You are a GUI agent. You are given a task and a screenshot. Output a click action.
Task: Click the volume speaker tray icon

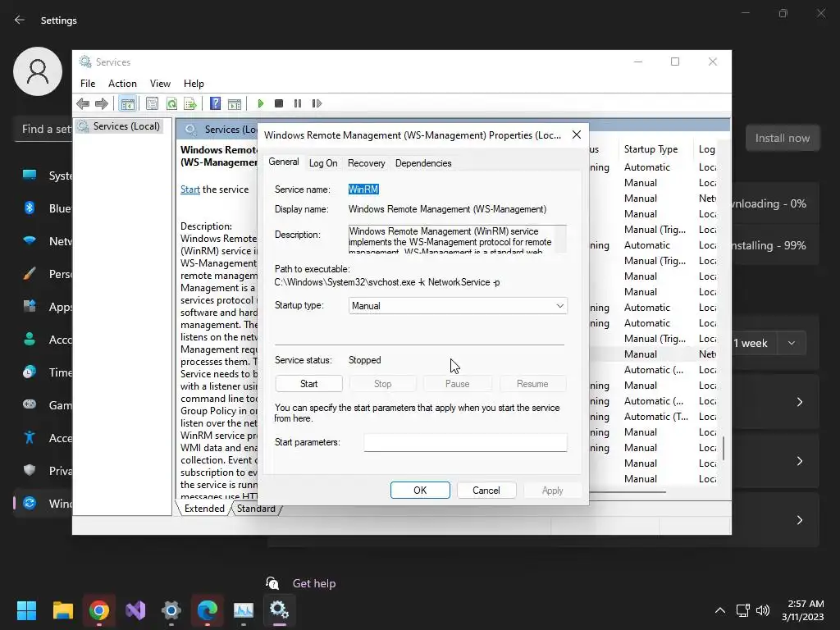763,610
